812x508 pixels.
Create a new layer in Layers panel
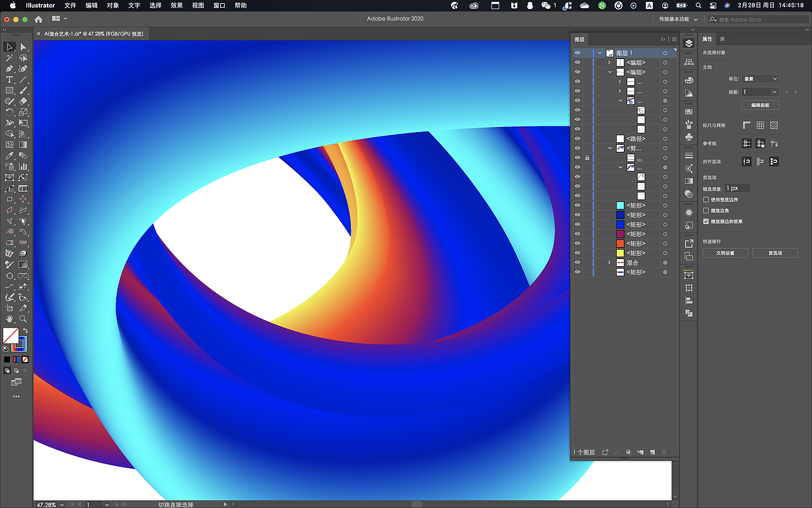(x=652, y=452)
